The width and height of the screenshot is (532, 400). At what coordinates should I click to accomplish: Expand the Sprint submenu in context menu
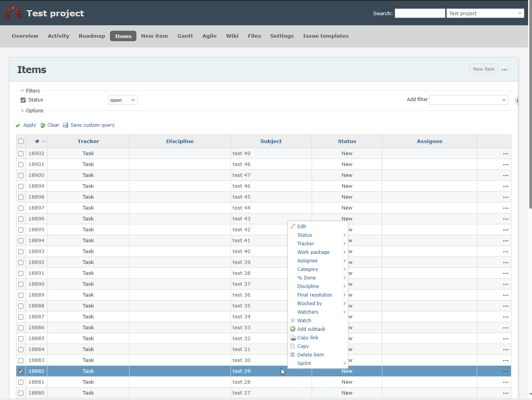point(318,363)
